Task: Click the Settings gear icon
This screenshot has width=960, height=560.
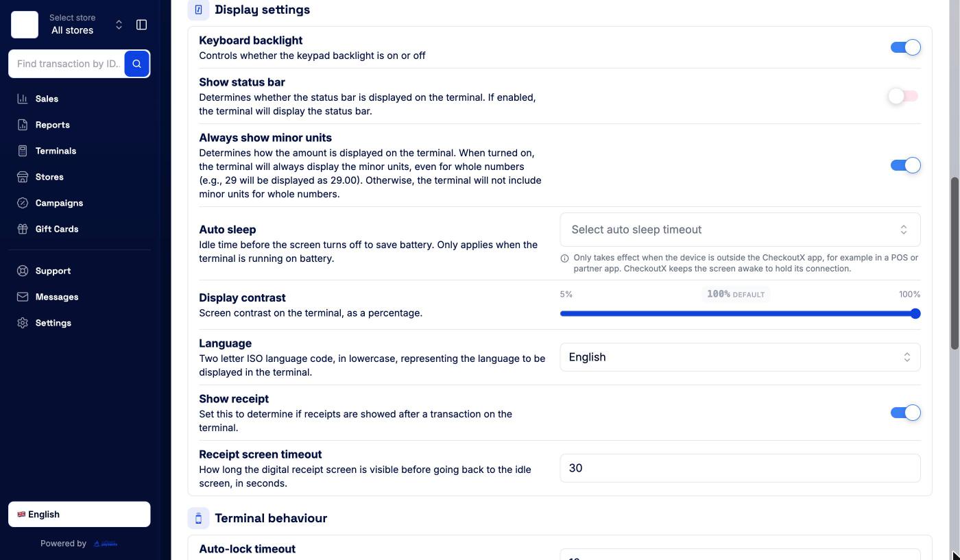Action: tap(23, 323)
